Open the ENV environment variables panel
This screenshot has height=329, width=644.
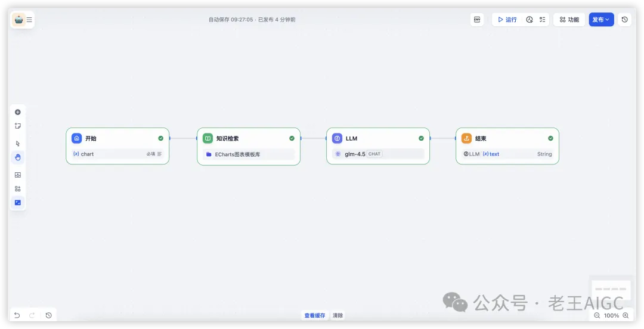coord(477,19)
